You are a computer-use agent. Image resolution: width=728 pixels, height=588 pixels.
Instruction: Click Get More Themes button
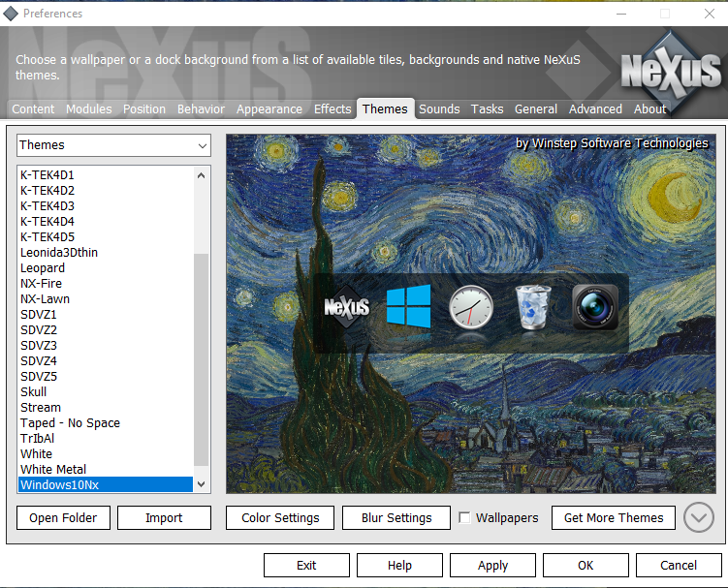(614, 518)
